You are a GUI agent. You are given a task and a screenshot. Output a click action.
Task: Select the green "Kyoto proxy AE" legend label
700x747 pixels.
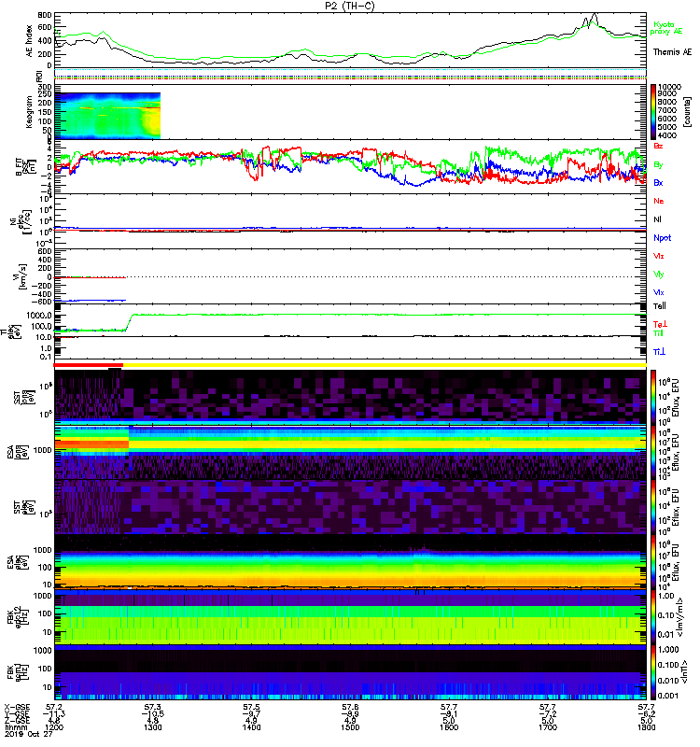point(666,28)
